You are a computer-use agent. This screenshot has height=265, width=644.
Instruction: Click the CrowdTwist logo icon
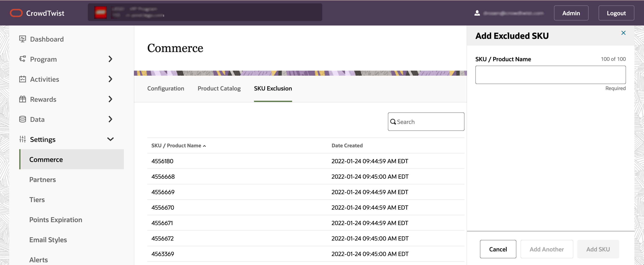(x=16, y=13)
